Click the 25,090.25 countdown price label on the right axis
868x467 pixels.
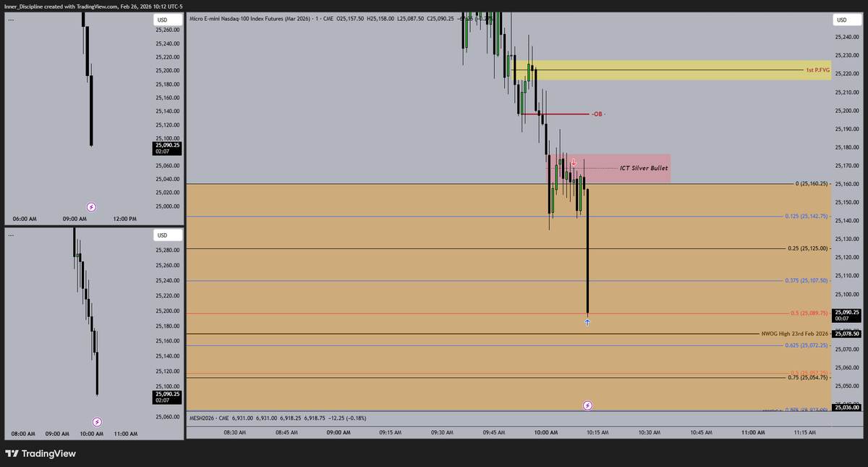(x=846, y=315)
